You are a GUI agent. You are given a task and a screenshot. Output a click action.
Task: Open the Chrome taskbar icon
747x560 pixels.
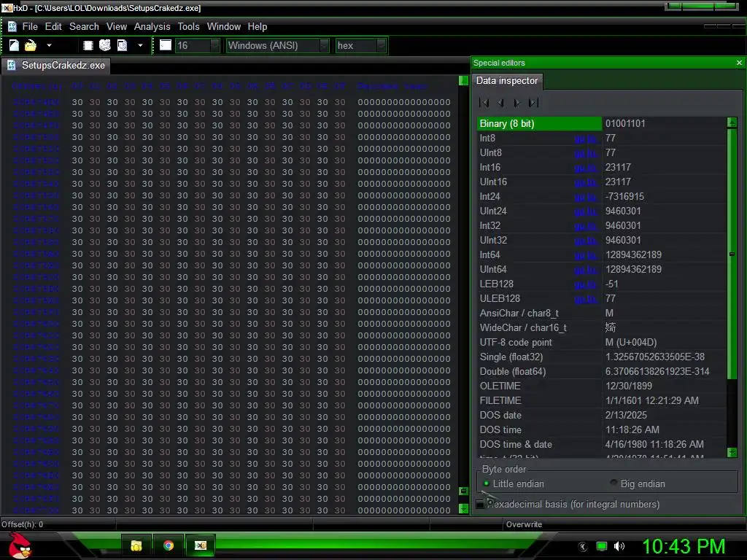[169, 545]
